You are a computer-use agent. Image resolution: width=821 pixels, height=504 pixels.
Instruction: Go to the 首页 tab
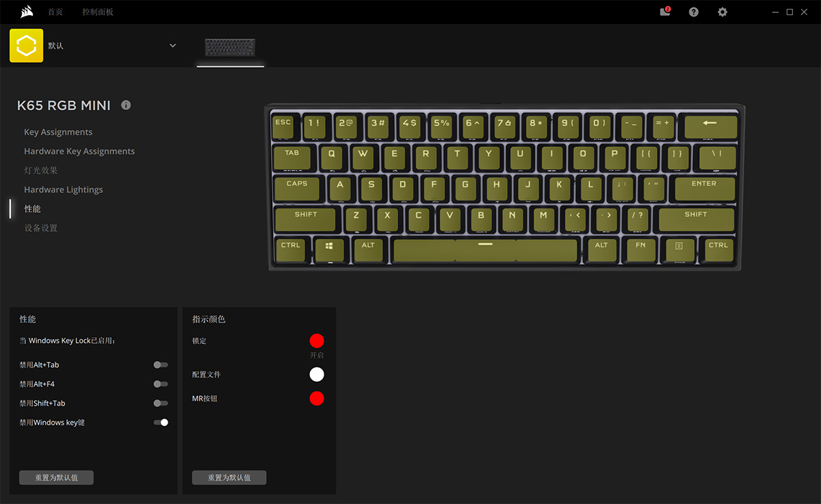click(x=55, y=12)
